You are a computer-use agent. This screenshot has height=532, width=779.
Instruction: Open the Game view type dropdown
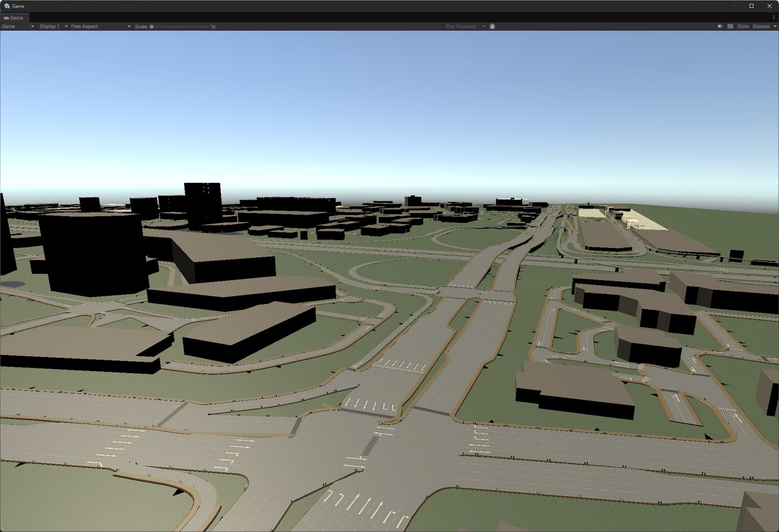point(17,27)
